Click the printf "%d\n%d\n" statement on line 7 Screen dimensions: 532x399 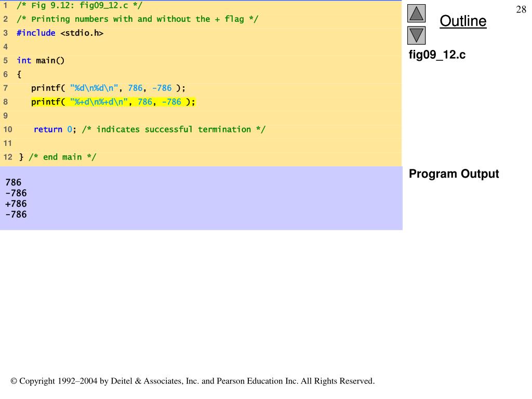(108, 88)
